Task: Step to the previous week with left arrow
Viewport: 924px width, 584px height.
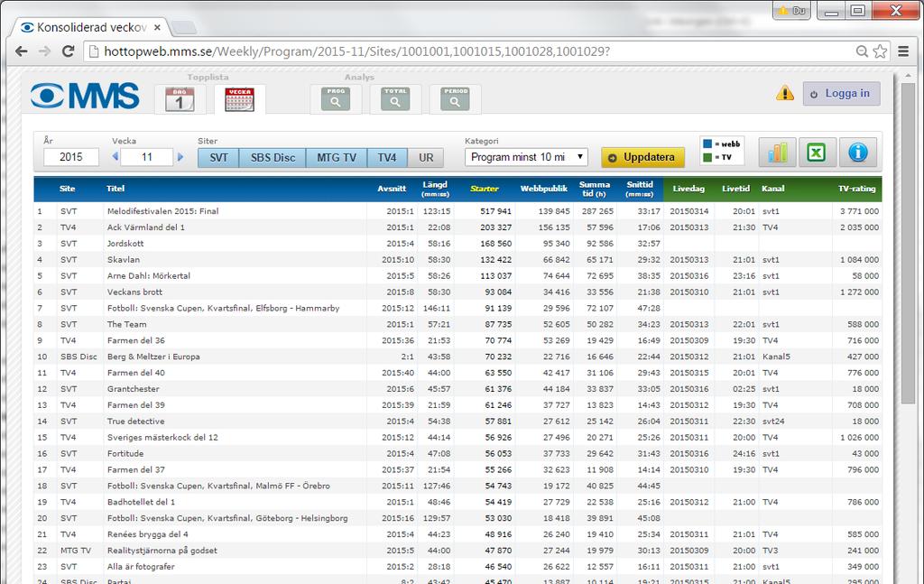Action: pos(115,157)
